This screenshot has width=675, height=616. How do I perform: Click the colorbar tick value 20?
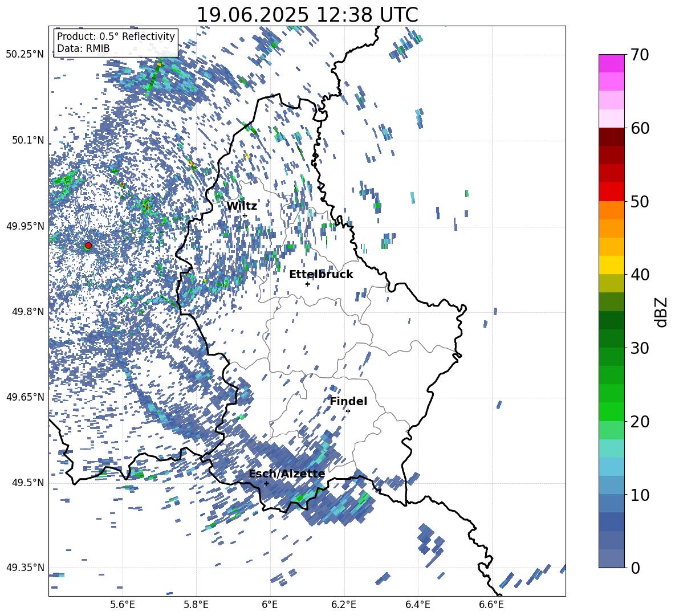(x=640, y=422)
